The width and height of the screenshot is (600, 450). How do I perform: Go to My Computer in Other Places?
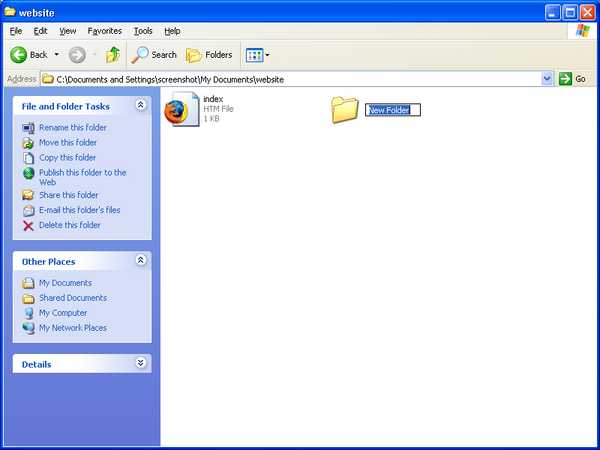coord(63,313)
